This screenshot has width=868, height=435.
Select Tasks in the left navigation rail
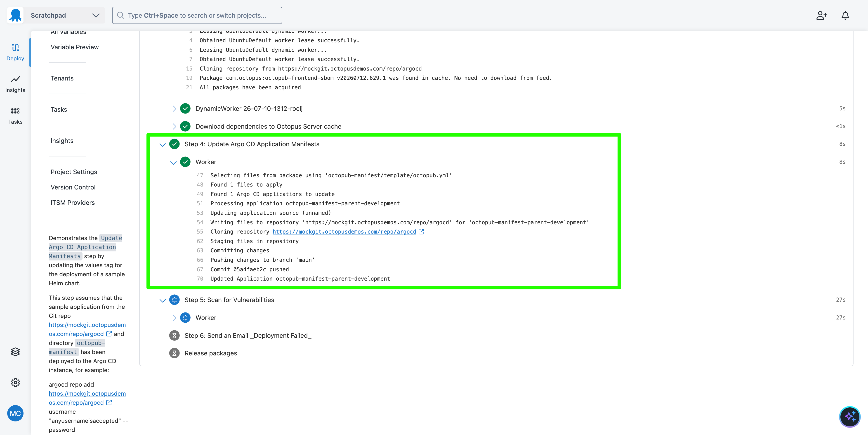15,116
